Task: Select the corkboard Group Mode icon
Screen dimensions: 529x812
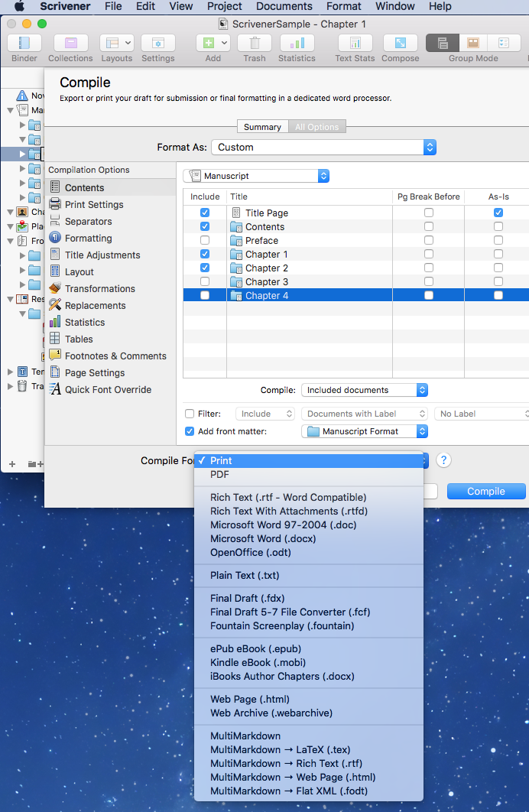Action: 474,43
